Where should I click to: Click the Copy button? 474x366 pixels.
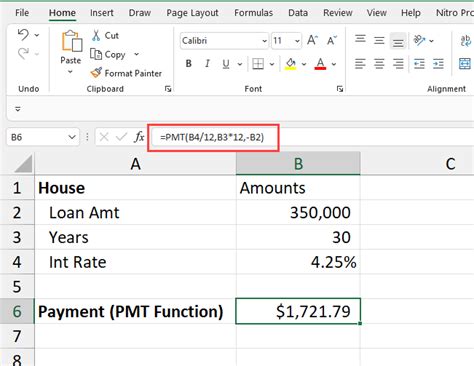pyautogui.click(x=108, y=54)
